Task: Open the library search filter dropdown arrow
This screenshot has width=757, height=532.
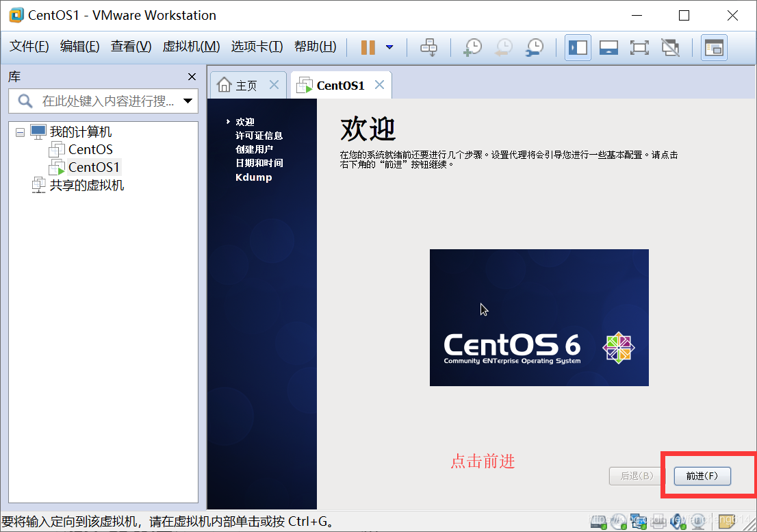Action: [x=188, y=101]
